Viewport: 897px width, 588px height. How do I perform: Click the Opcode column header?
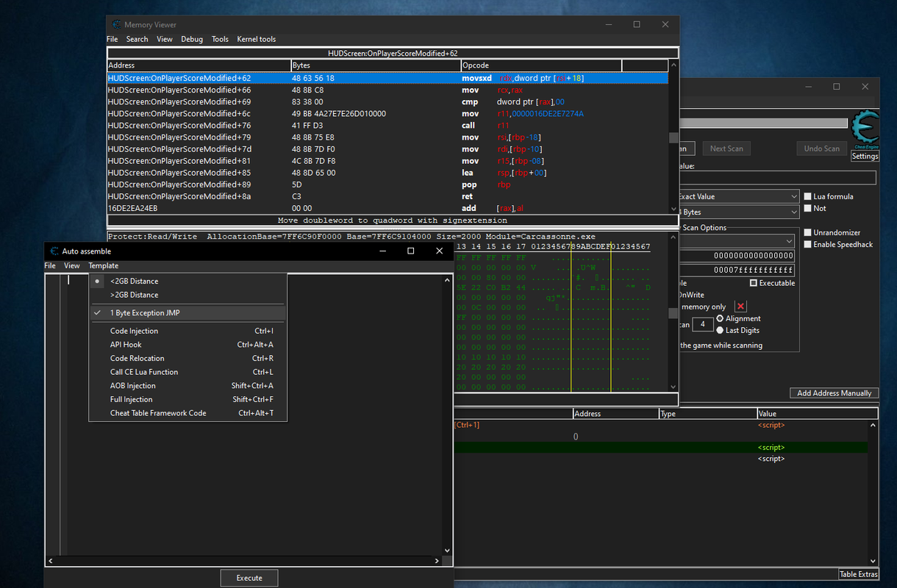coord(541,65)
